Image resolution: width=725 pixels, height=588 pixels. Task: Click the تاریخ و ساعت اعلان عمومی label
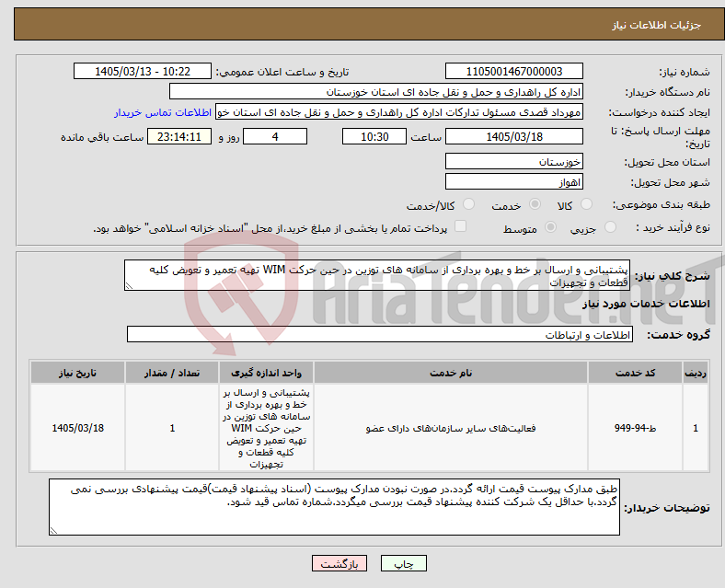[x=282, y=72]
